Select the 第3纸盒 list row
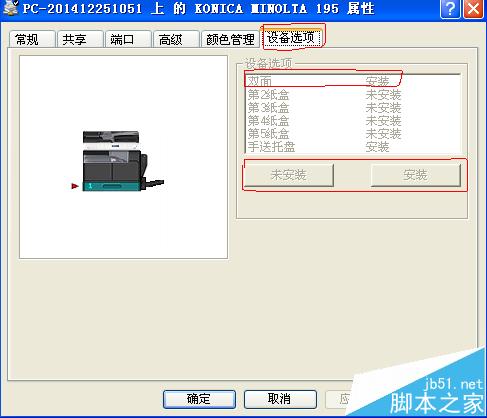Screen dimensions: 487x418 353,108
